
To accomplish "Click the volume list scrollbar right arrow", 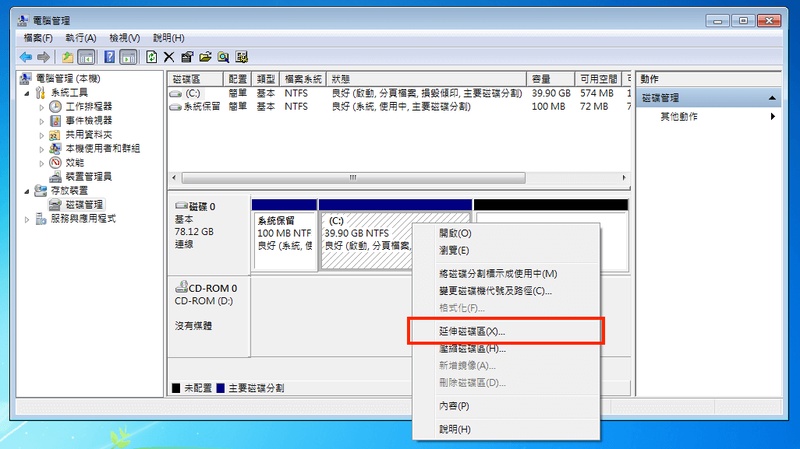I will click(623, 178).
